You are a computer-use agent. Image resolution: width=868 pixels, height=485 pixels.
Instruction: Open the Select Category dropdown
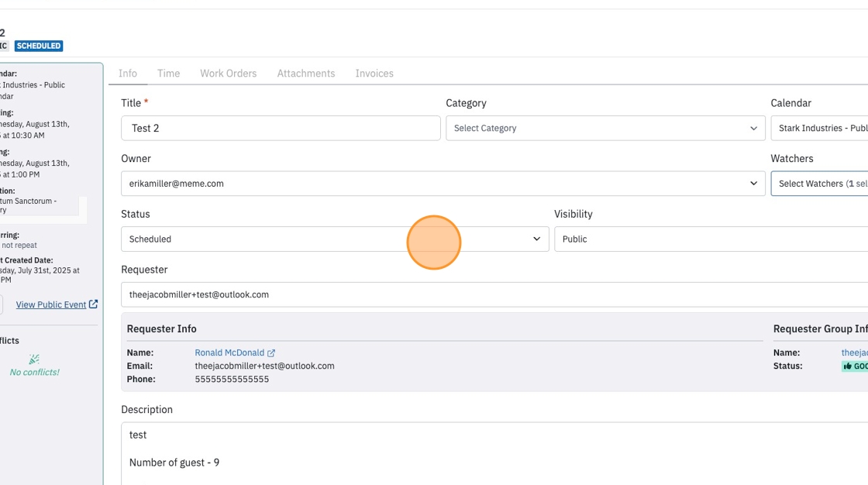point(605,128)
